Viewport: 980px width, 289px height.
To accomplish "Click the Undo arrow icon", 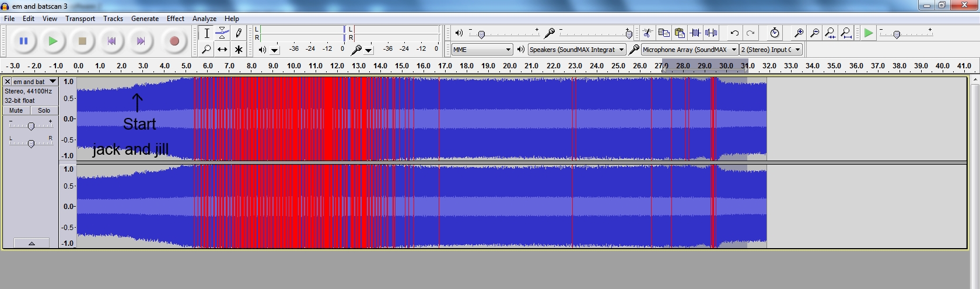I will [x=734, y=33].
